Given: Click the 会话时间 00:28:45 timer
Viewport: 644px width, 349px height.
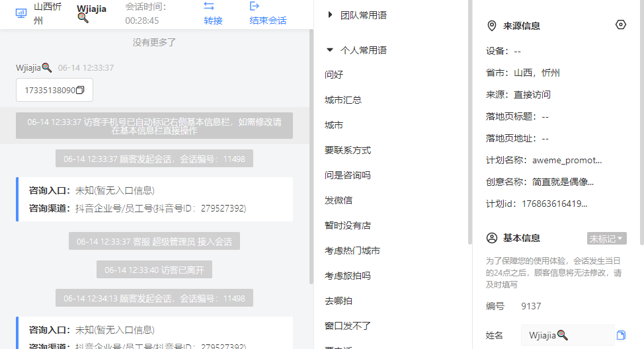Looking at the screenshot, I should tap(146, 13).
